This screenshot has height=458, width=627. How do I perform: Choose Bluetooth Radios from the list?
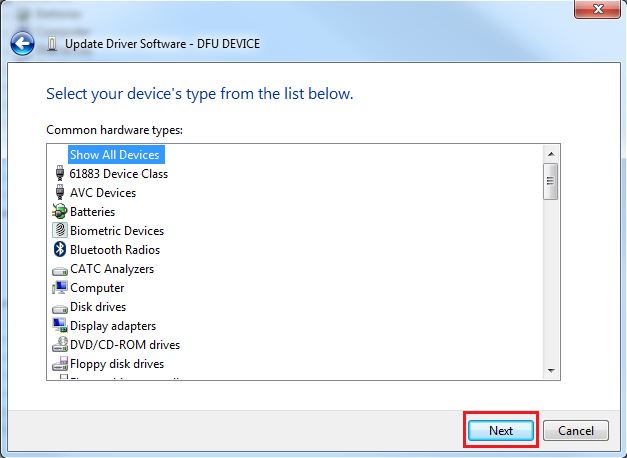pos(114,250)
